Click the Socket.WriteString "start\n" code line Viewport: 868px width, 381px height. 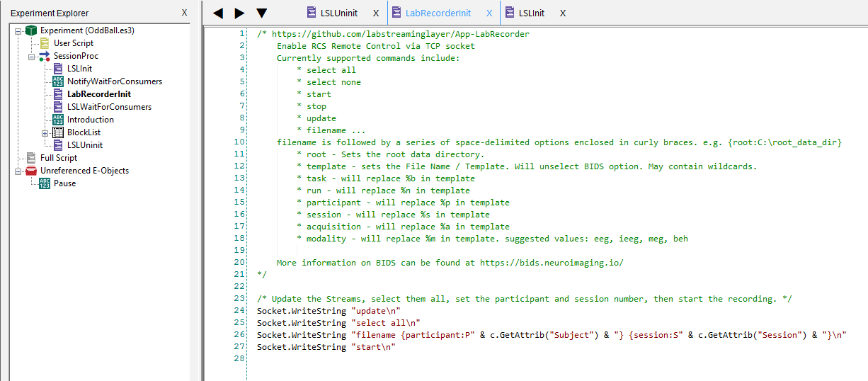(326, 347)
